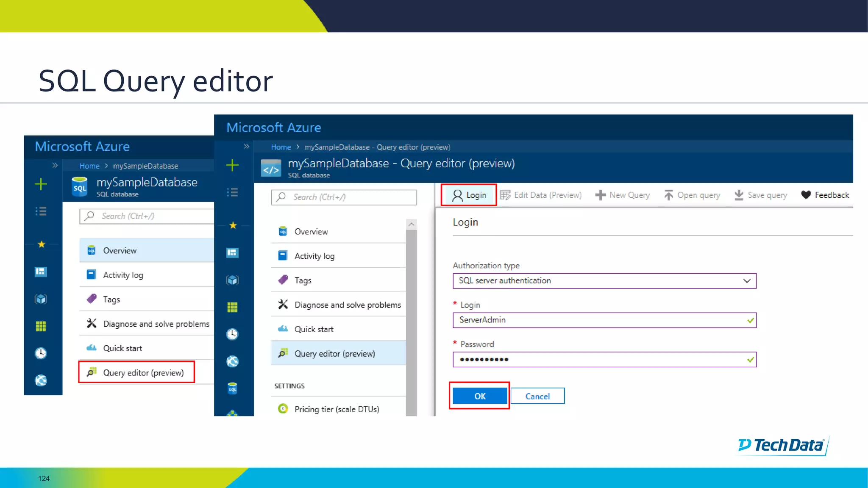
Task: Select Query editor (preview) in right window
Action: pos(338,353)
